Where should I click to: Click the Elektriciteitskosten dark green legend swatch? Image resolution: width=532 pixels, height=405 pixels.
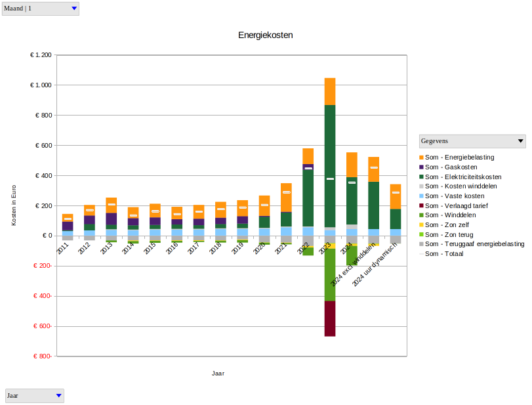pos(421,177)
